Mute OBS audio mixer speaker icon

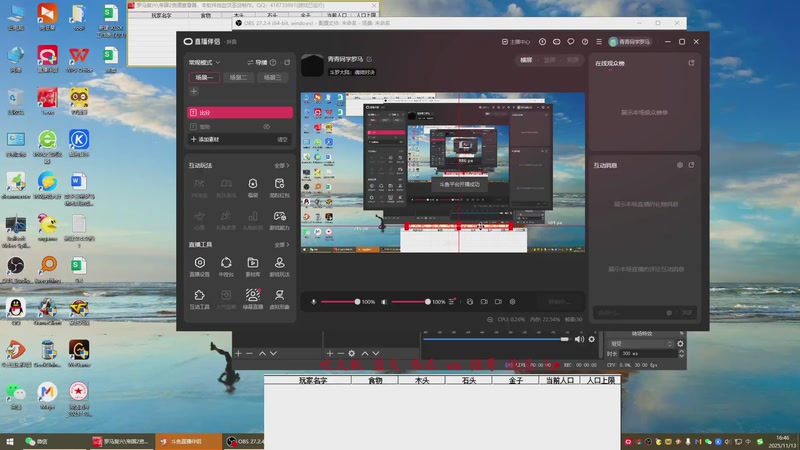(x=579, y=339)
